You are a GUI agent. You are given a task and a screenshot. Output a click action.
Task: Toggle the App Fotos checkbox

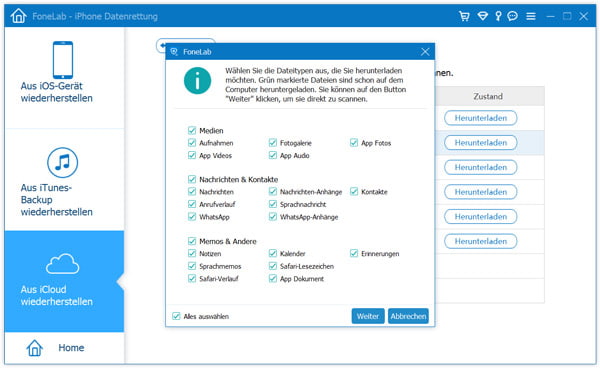point(354,143)
